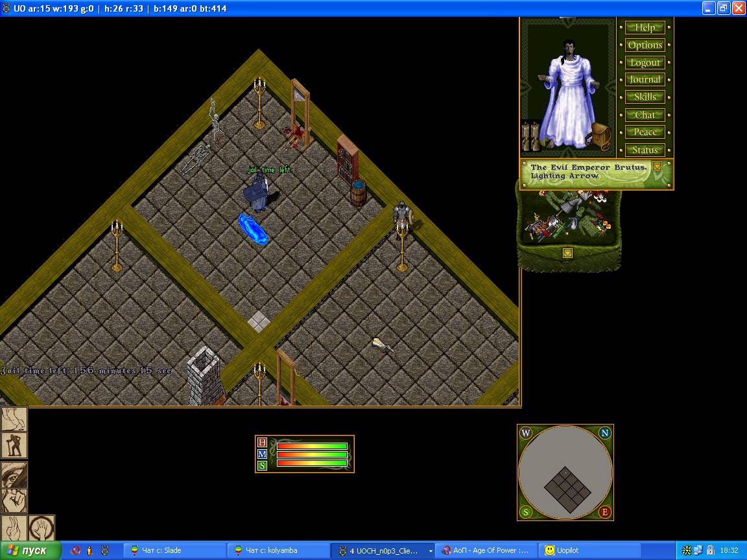This screenshot has height=560, width=747.
Task: Open the Skills list
Action: point(645,97)
